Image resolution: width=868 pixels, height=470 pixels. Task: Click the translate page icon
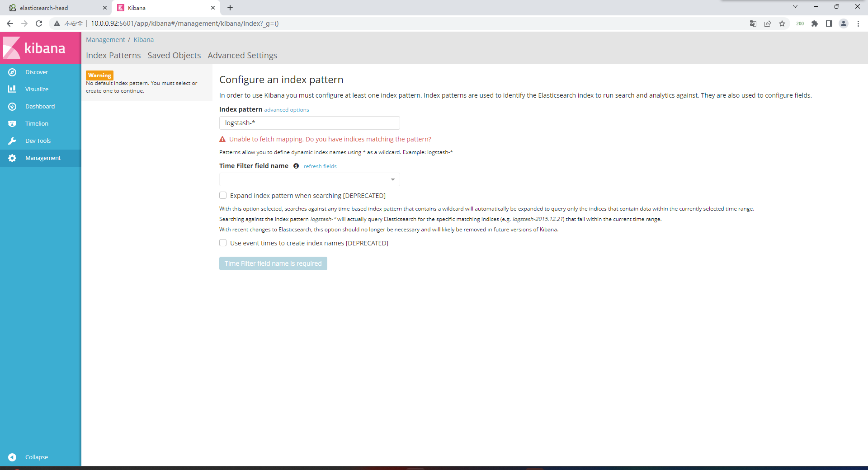(753, 23)
